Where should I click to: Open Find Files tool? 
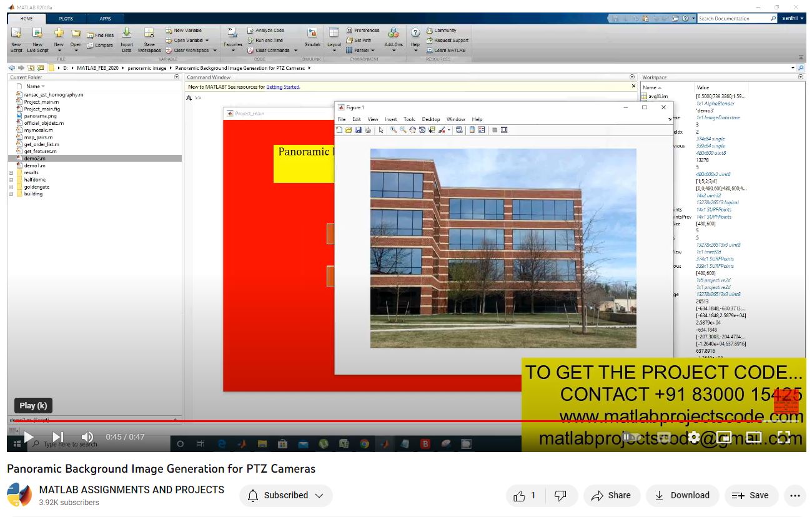point(100,35)
